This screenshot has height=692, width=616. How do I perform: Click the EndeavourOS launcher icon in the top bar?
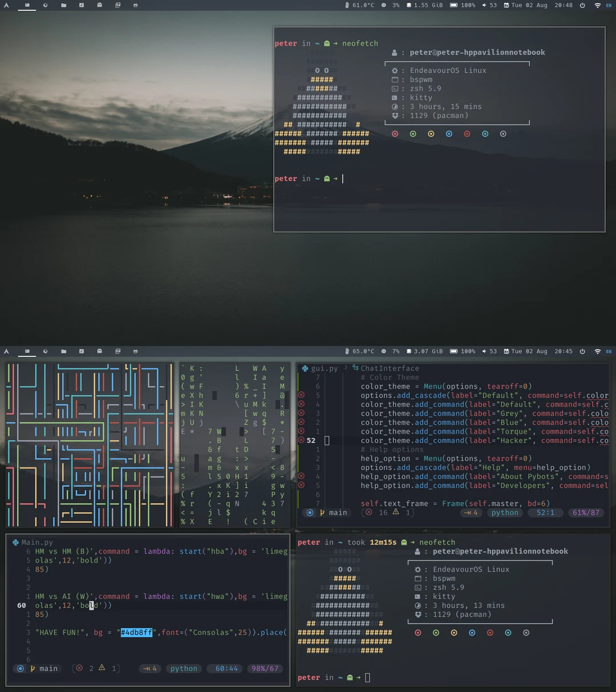pos(6,5)
